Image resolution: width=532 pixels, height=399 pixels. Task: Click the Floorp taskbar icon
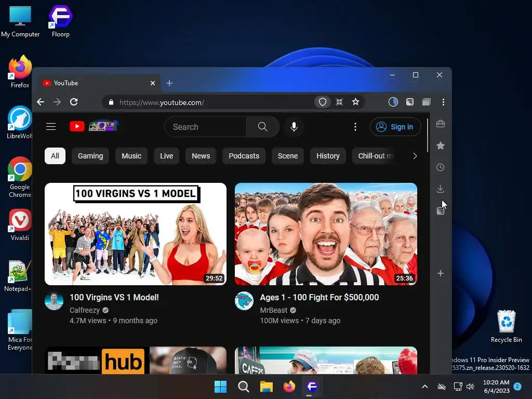tap(312, 387)
